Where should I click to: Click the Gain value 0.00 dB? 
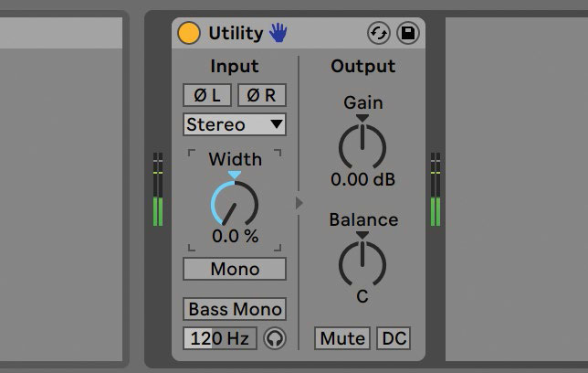(x=363, y=179)
